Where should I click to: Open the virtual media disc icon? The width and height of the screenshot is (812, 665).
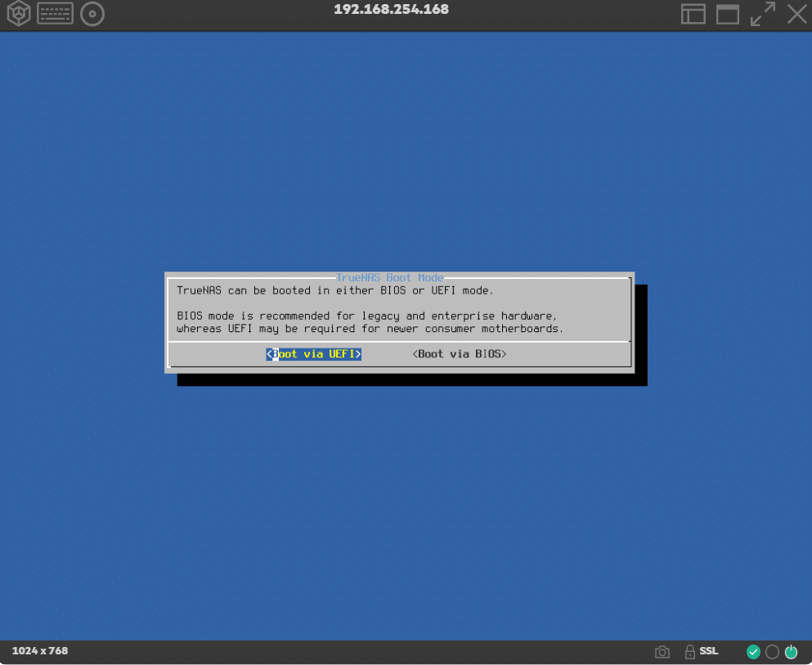tap(92, 14)
